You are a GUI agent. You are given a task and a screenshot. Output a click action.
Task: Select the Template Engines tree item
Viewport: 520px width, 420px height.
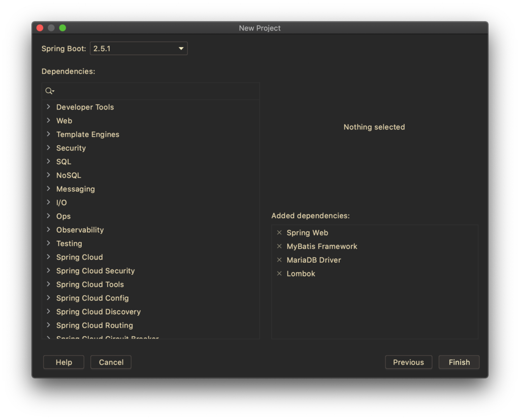coord(88,134)
